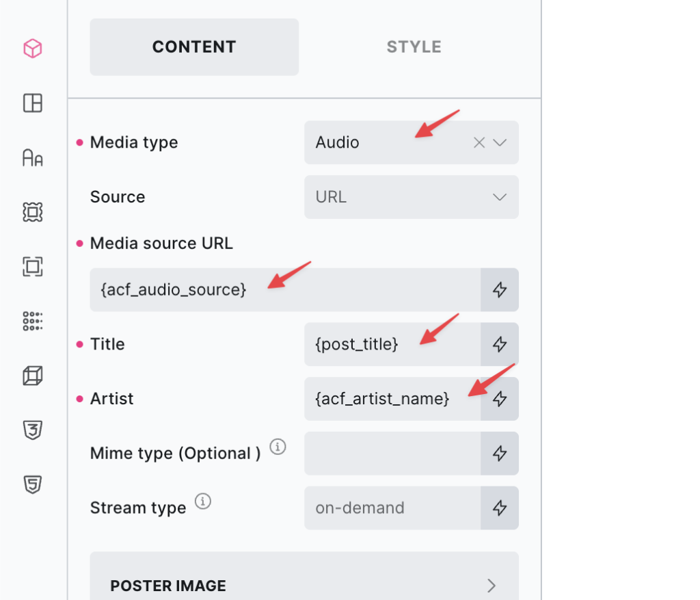Click the pink cube icon in sidebar
The image size is (700, 600).
click(33, 49)
